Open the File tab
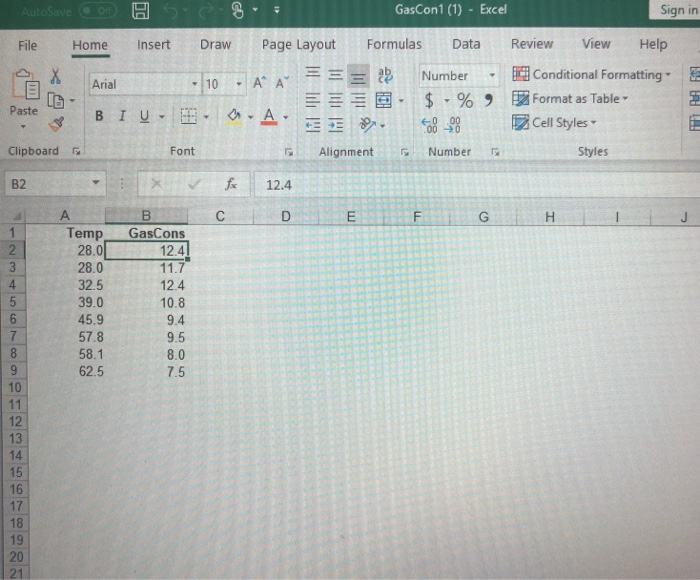This screenshot has width=700, height=580. pyautogui.click(x=27, y=46)
